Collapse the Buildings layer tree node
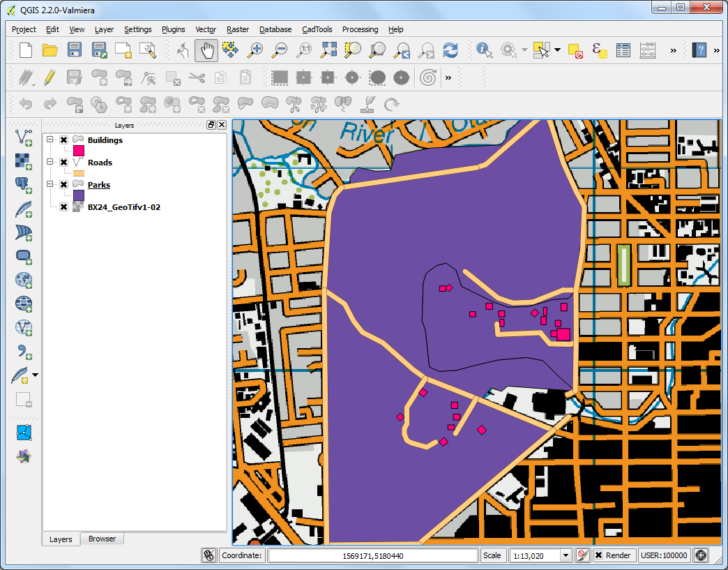The image size is (728, 570). click(50, 140)
